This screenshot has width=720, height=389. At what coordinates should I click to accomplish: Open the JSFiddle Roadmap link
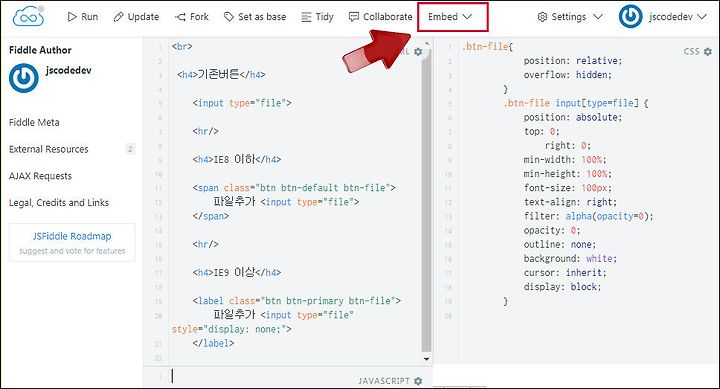click(x=72, y=237)
